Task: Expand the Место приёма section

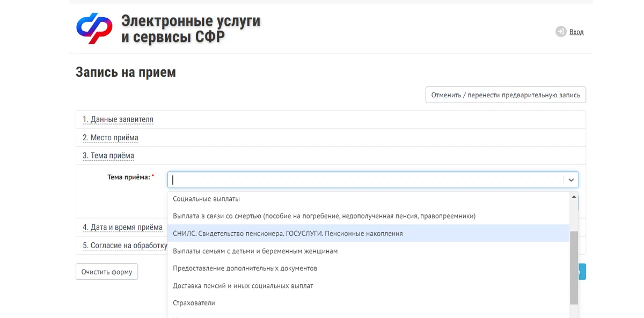Action: point(109,138)
